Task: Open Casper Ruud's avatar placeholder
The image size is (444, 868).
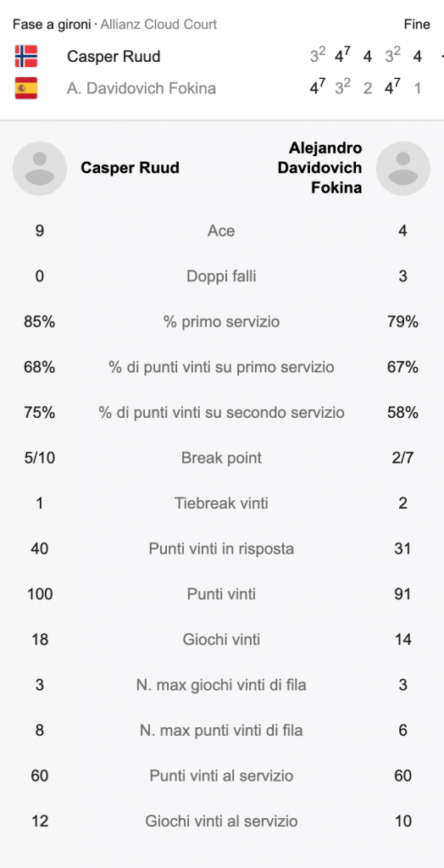Action: point(40,169)
